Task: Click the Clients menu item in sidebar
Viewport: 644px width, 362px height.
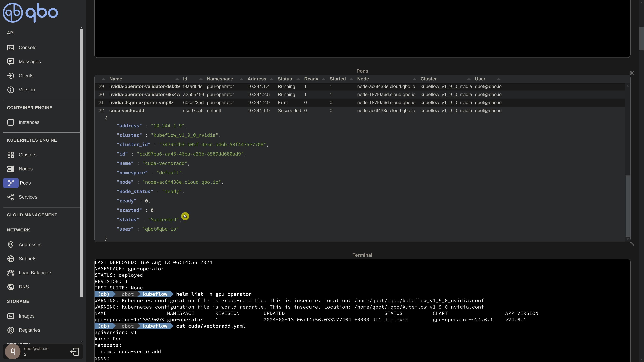Action: click(x=26, y=76)
